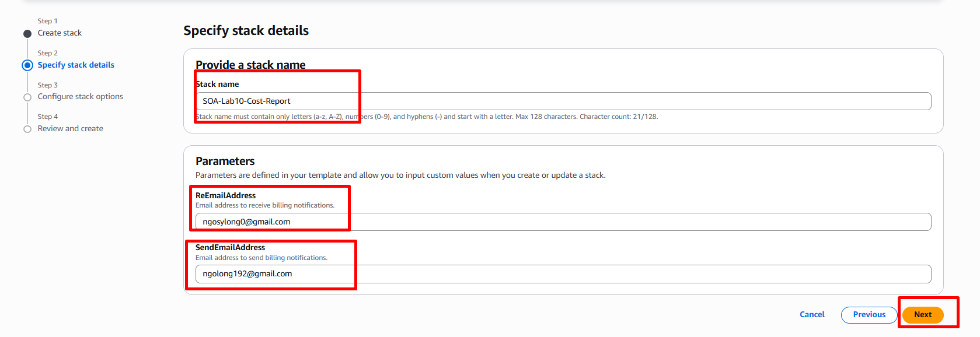Focus the SendEmailAddress input field

point(563,274)
